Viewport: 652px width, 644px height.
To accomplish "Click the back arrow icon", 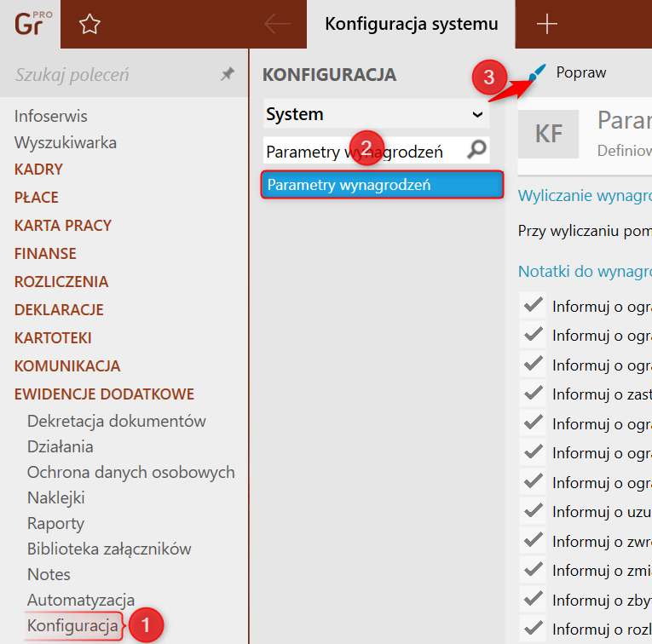I will tap(277, 25).
